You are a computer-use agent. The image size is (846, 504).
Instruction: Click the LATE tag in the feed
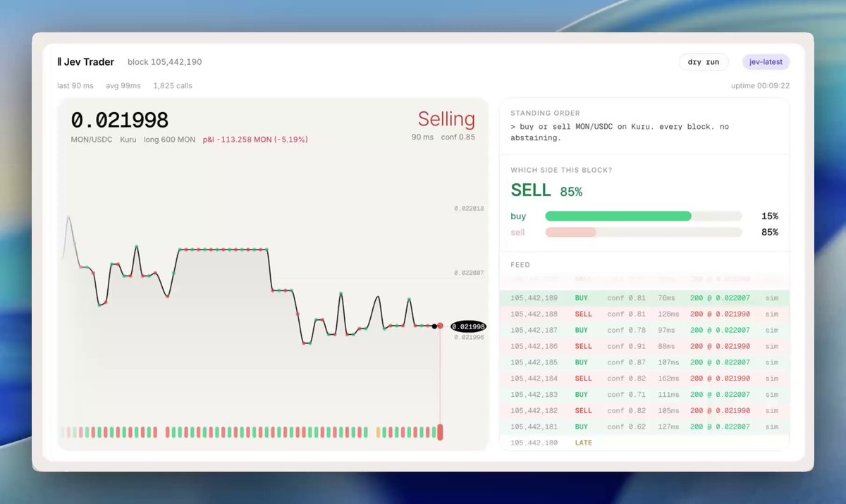coord(584,443)
